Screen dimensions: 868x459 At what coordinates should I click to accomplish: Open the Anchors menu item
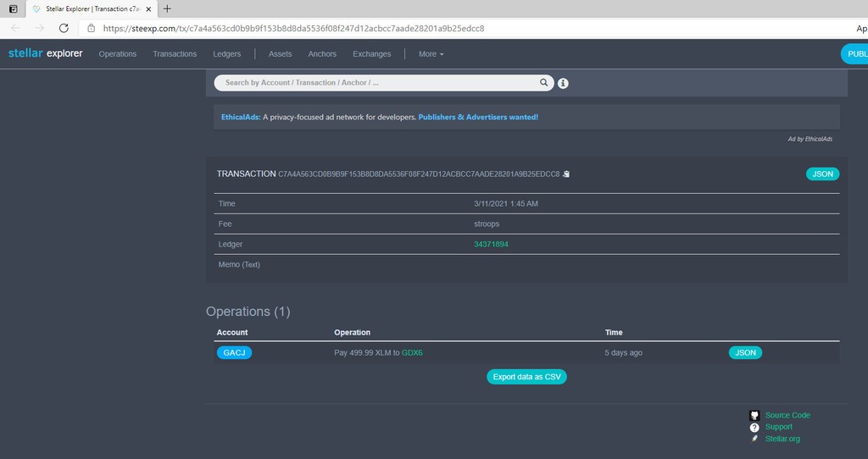point(322,53)
